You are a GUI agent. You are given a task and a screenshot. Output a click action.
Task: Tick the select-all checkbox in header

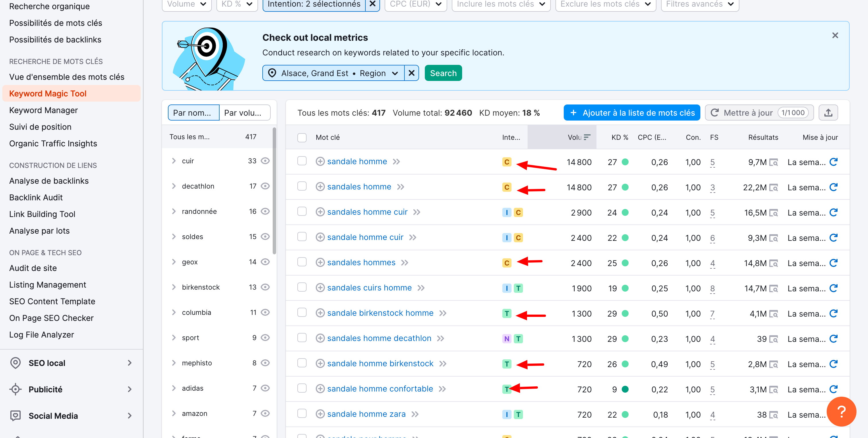(302, 137)
